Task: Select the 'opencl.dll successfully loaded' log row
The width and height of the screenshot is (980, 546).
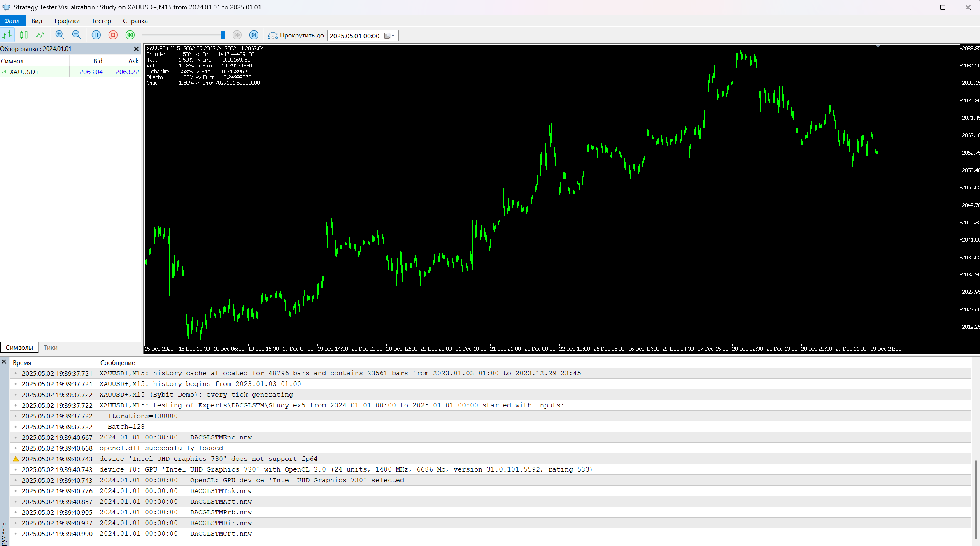Action: pyautogui.click(x=491, y=448)
